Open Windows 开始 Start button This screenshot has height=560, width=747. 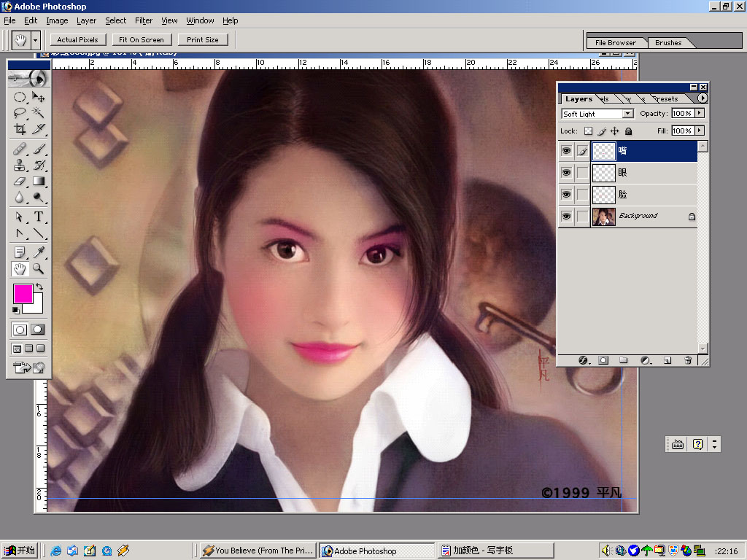click(19, 551)
